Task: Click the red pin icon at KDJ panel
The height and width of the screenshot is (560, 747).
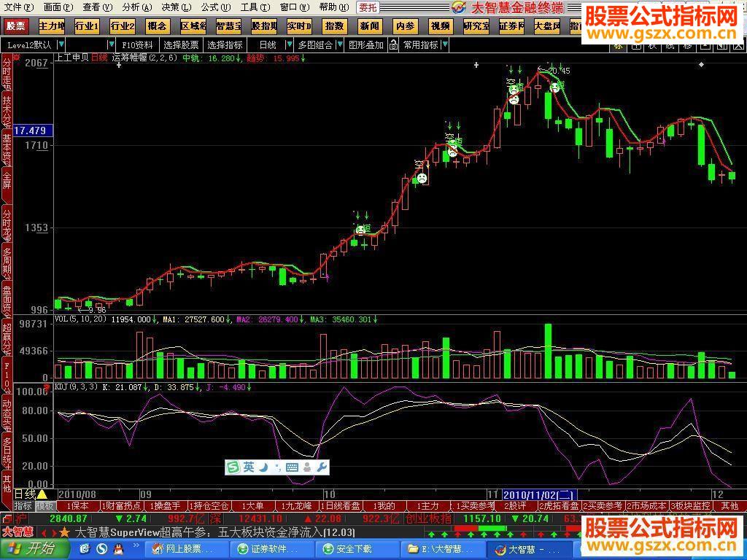Action: (47, 388)
